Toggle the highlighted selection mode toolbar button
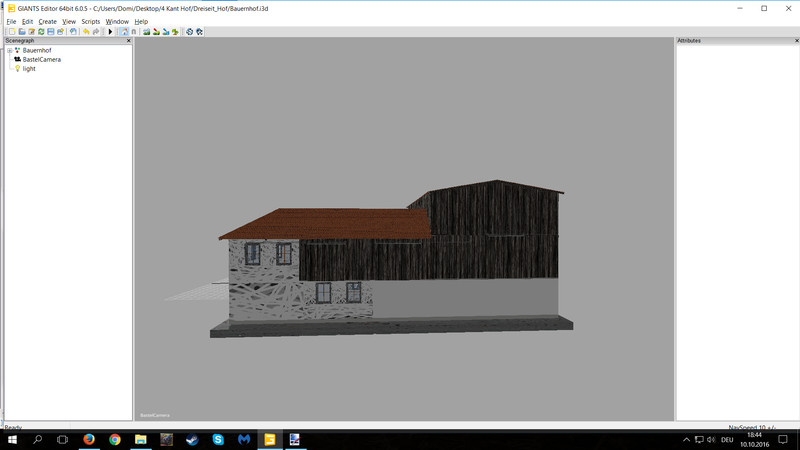Viewport: 800px width, 450px height. 124,31
